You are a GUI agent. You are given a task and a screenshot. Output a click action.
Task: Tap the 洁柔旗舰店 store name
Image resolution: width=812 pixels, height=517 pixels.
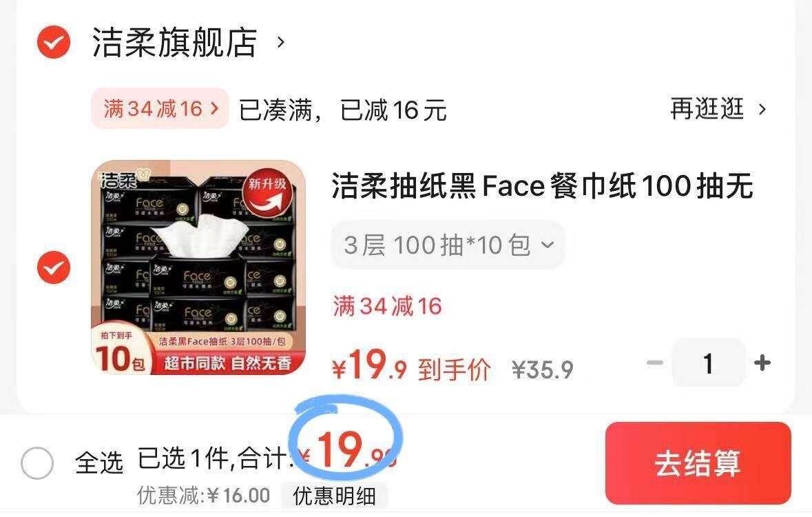[174, 42]
